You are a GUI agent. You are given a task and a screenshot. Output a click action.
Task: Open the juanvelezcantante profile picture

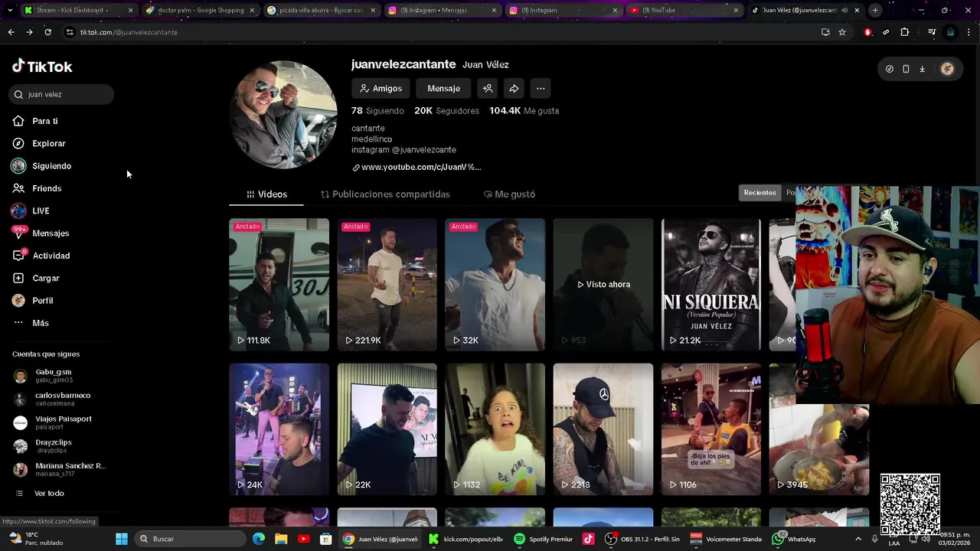(x=284, y=114)
